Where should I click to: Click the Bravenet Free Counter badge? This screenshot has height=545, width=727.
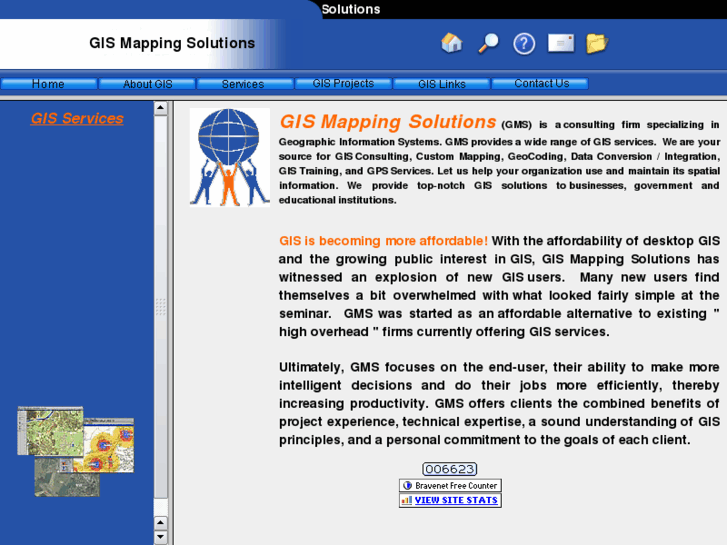tap(450, 485)
